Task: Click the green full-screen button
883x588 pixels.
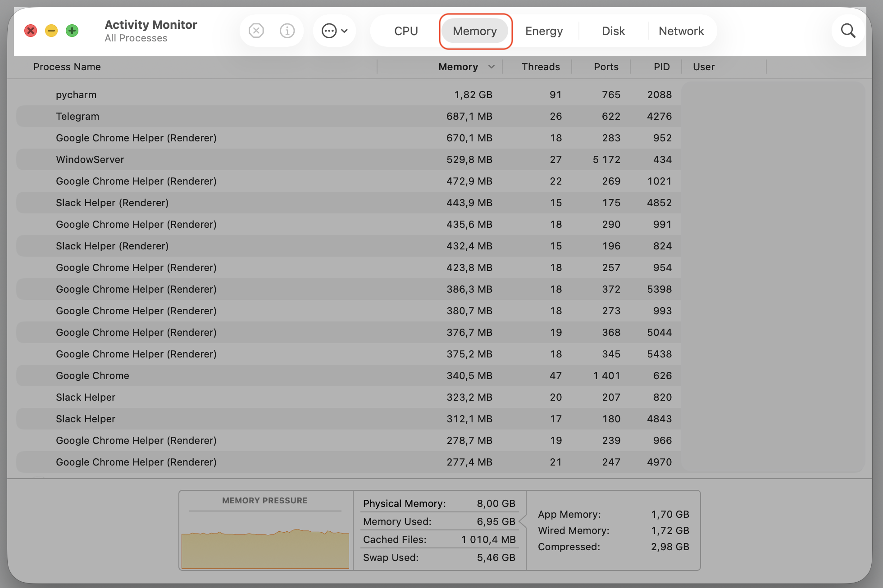Action: click(72, 31)
